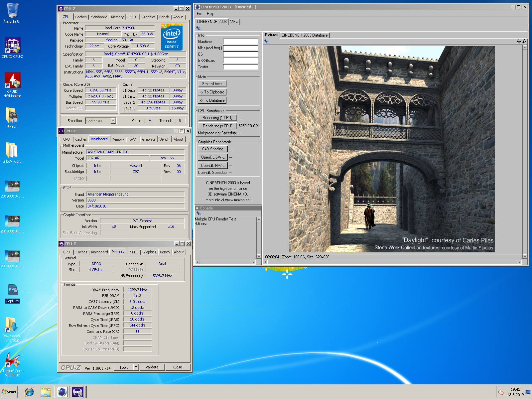Open Internet Explorer from taskbar
The height and width of the screenshot is (399, 532).
coord(29,392)
